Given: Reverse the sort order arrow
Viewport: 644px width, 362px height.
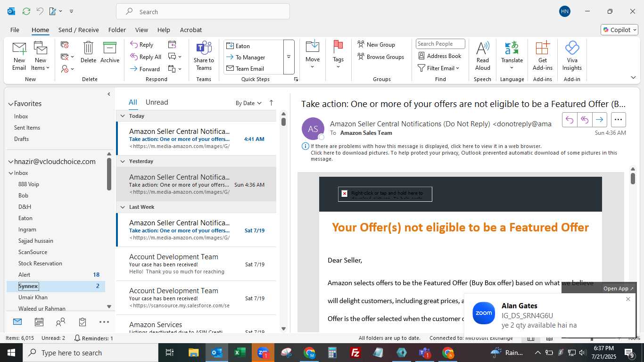Looking at the screenshot, I should click(x=271, y=103).
